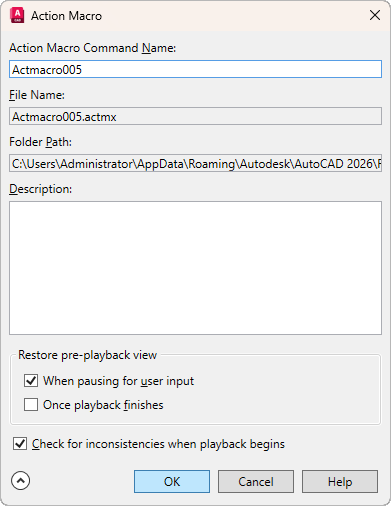
Task: Confirm the macro with OK button
Action: tap(172, 481)
